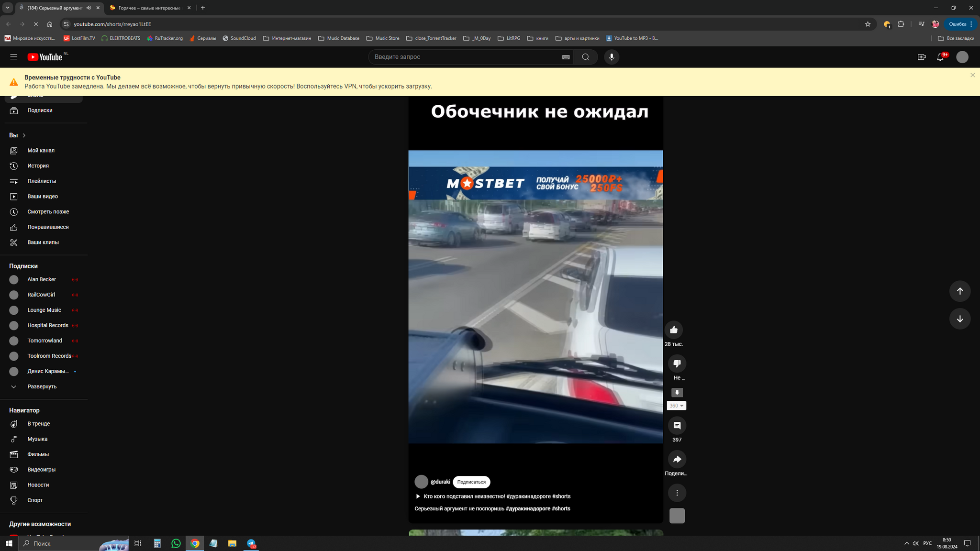Go to next short with down arrow
Image resolution: width=980 pixels, height=551 pixels.
(959, 319)
